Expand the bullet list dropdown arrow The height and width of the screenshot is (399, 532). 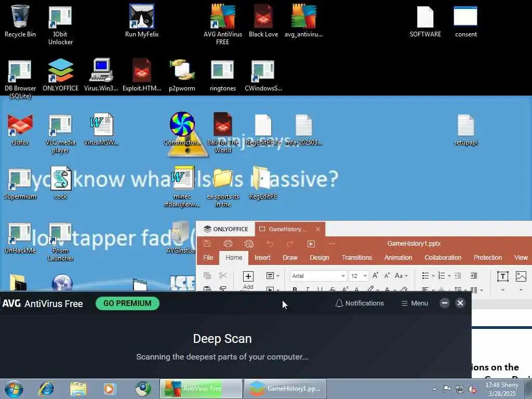pyautogui.click(x=433, y=276)
